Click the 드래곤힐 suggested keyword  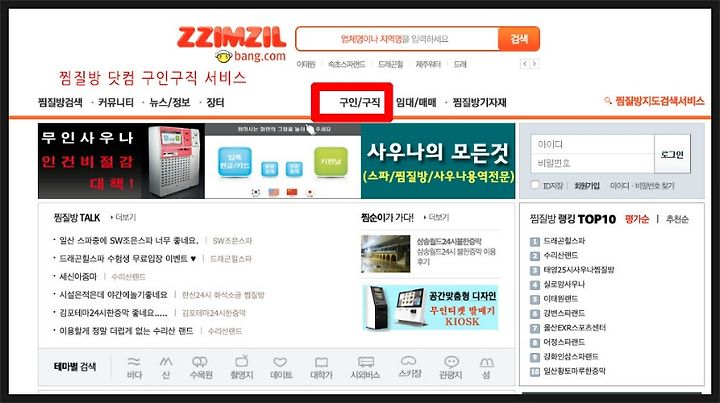(390, 64)
